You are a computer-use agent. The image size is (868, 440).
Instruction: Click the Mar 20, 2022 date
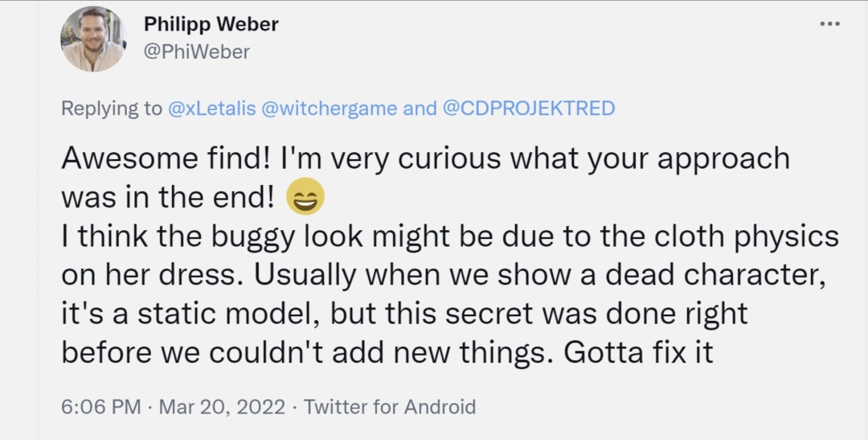[222, 407]
